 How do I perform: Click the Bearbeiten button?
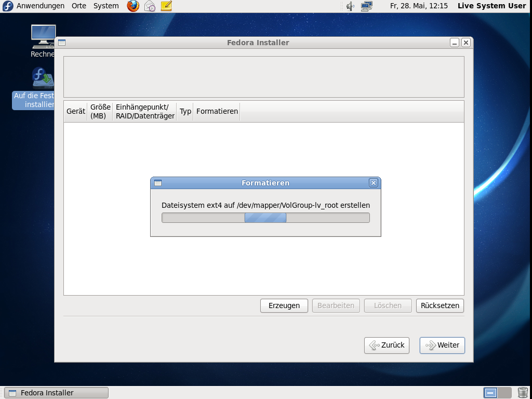pos(336,305)
